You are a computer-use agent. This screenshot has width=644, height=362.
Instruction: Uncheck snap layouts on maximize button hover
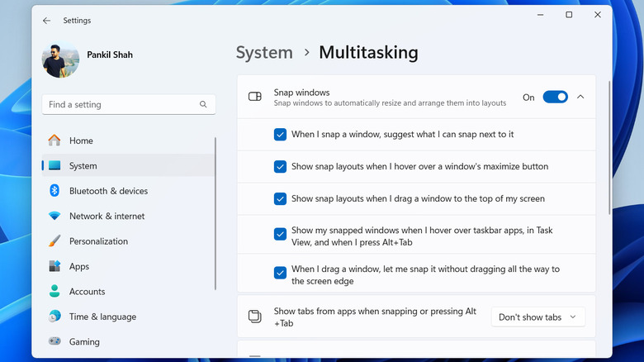(281, 166)
